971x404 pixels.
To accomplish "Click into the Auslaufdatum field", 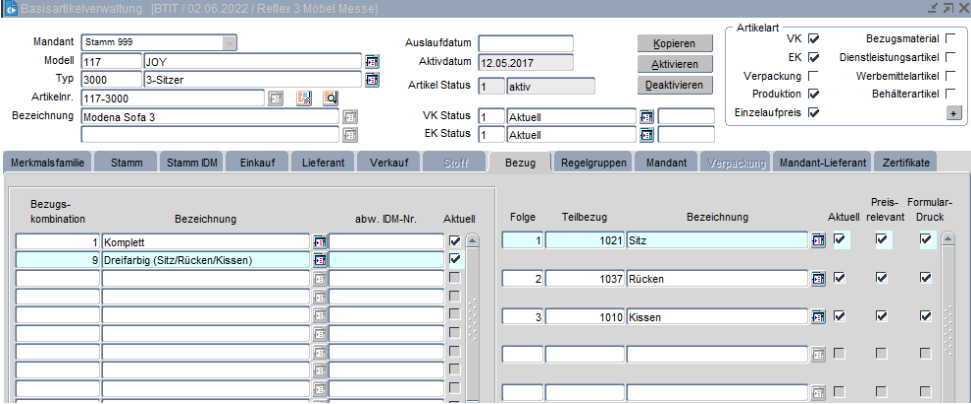I will point(525,43).
